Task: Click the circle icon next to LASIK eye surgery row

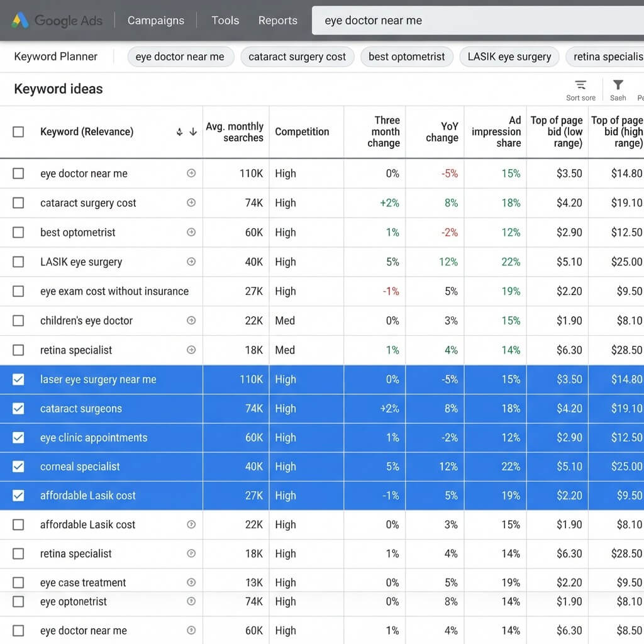Action: 191,262
